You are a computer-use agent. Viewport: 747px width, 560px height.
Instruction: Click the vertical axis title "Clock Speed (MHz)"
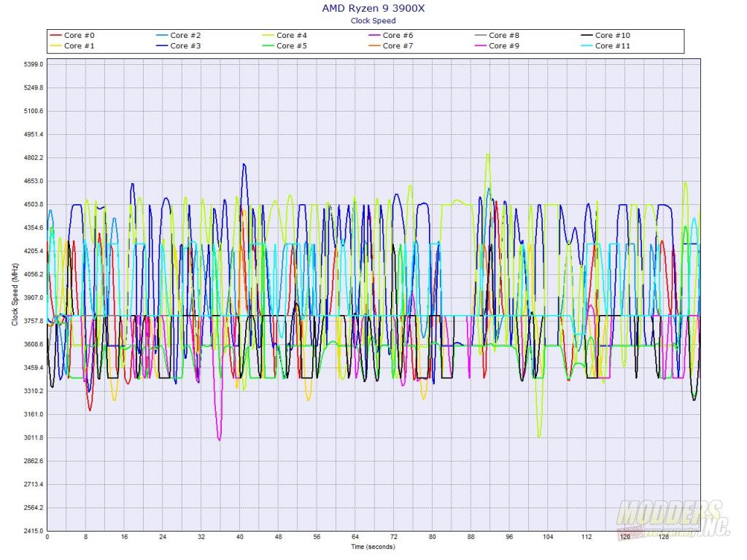15,295
